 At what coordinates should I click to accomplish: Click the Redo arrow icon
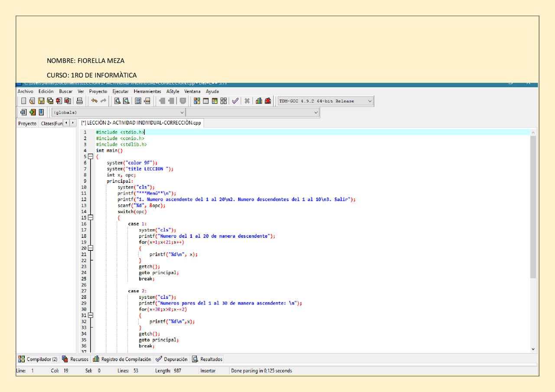(103, 101)
